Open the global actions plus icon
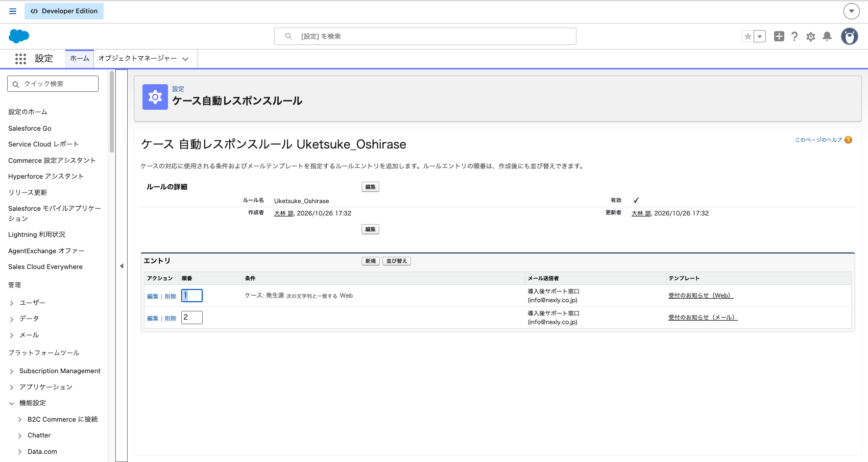 tap(779, 36)
